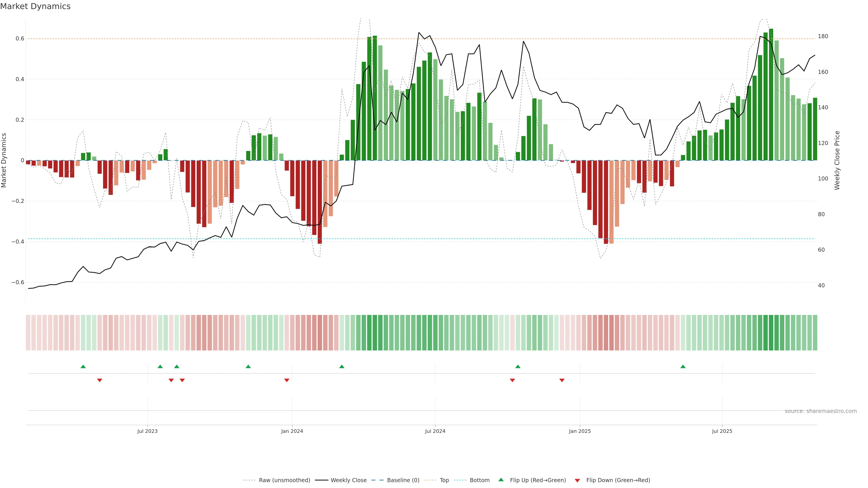The image size is (868, 488).
Task: Toggle the Weekly Close legend entry
Action: click(x=348, y=480)
